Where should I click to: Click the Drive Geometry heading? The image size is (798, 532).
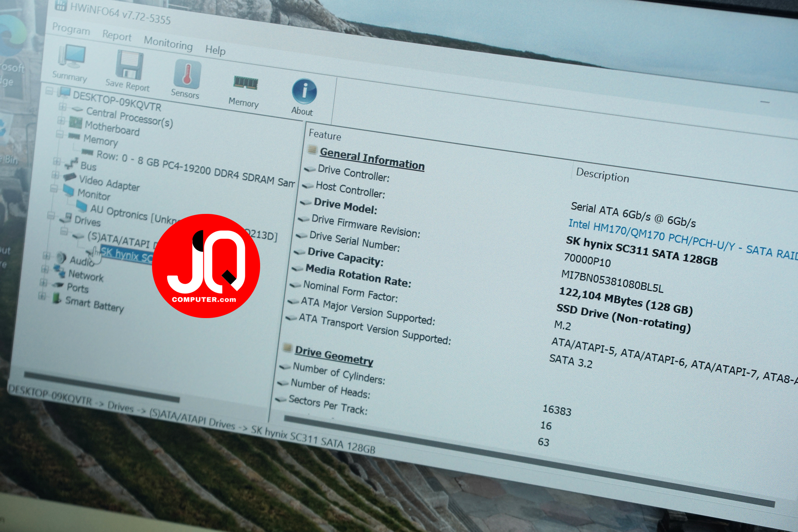click(x=334, y=356)
